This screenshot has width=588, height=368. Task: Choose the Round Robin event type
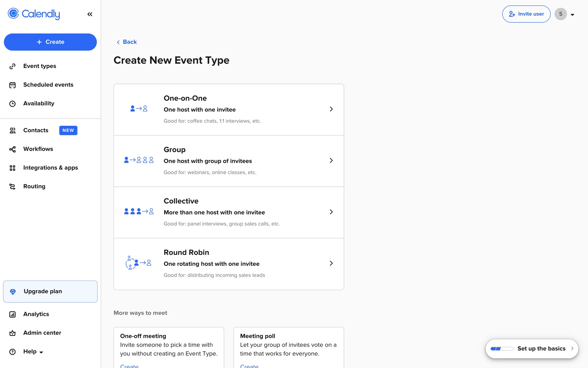[x=228, y=264]
